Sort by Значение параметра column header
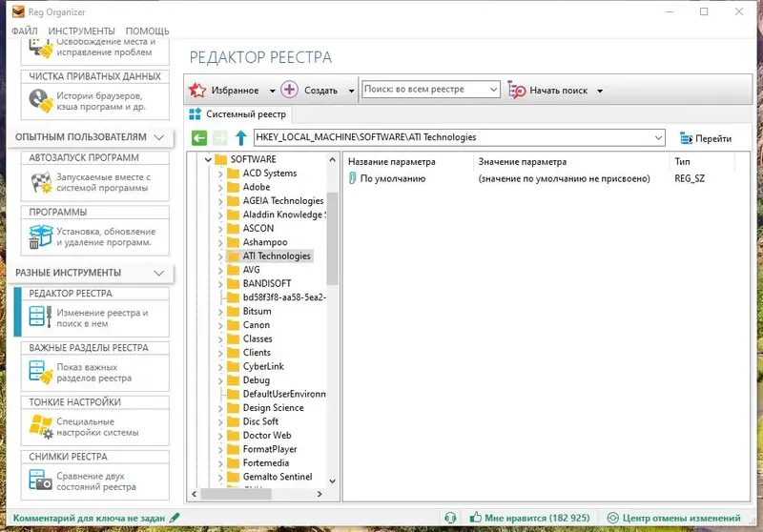This screenshot has height=532, width=763. tap(522, 161)
